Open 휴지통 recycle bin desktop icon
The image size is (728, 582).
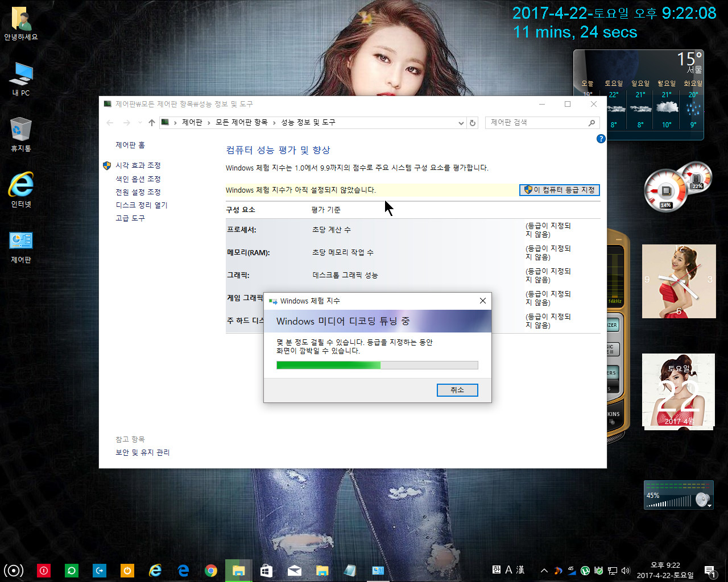coord(21,135)
